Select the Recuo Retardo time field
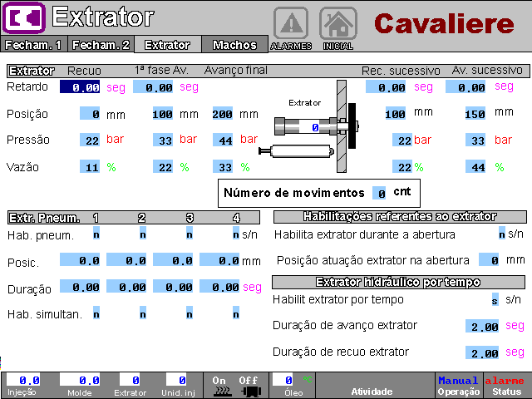The height and width of the screenshot is (399, 532). pos(81,87)
